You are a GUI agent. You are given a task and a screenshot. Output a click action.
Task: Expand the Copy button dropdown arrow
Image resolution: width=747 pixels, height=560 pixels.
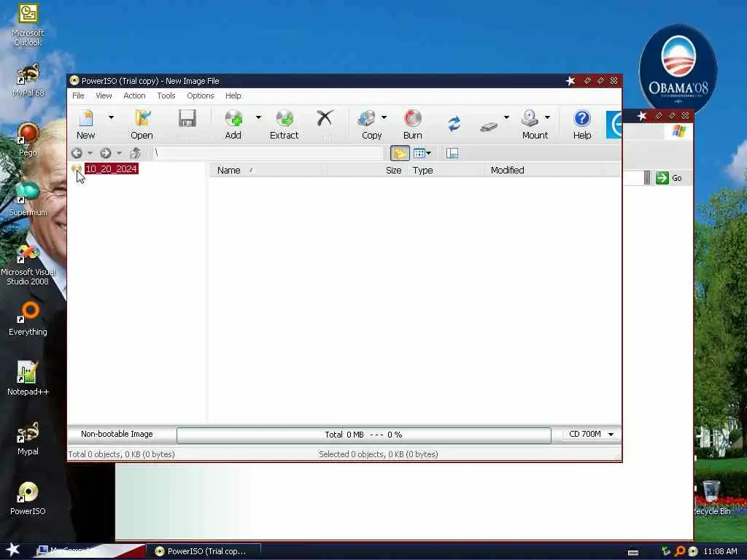coord(384,117)
